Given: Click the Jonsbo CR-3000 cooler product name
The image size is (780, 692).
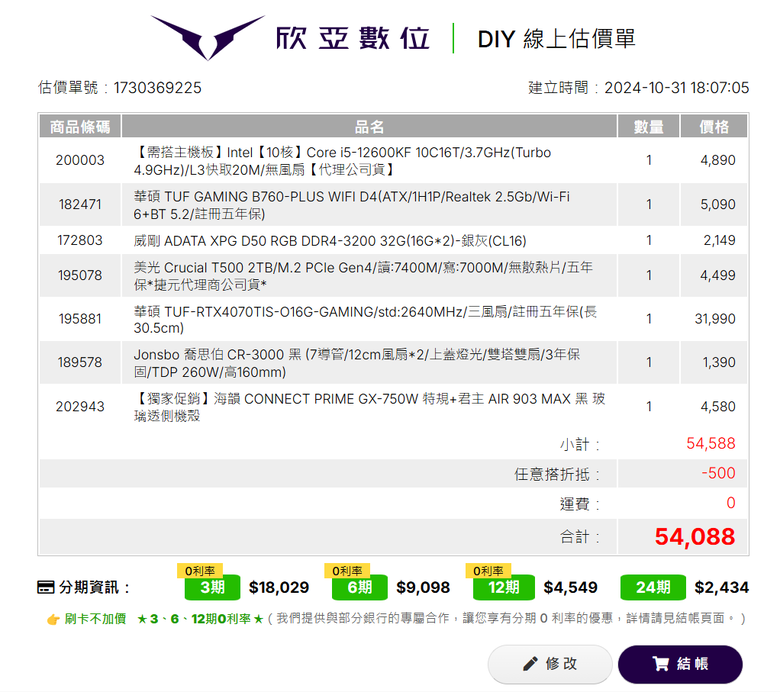Looking at the screenshot, I should tap(357, 363).
